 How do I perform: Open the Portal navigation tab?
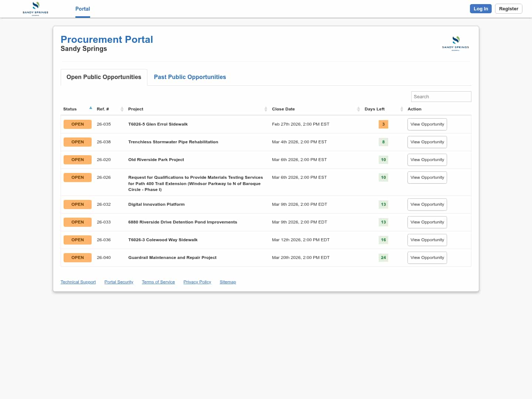82,9
